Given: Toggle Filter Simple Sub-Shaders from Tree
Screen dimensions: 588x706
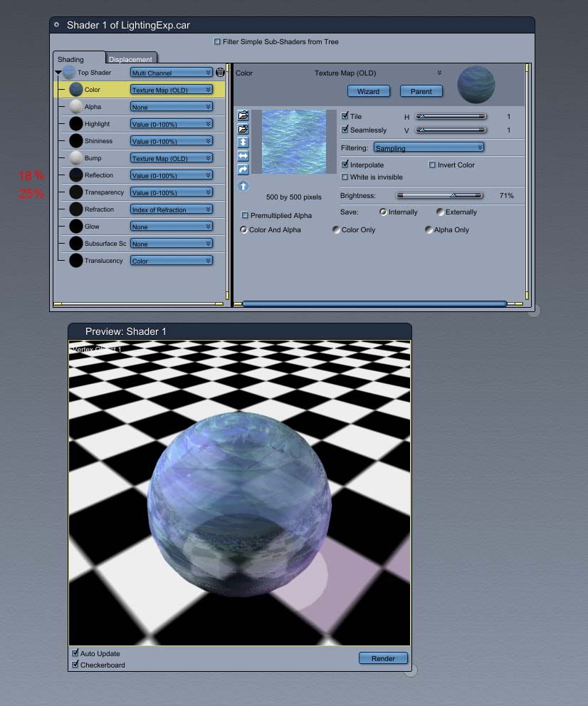Looking at the screenshot, I should (217, 41).
